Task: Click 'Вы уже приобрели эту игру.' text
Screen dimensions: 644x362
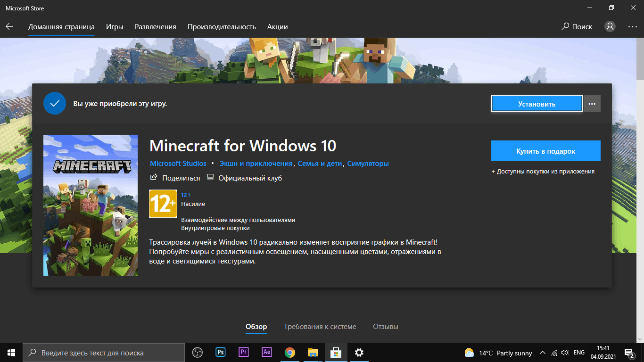Action: click(120, 103)
